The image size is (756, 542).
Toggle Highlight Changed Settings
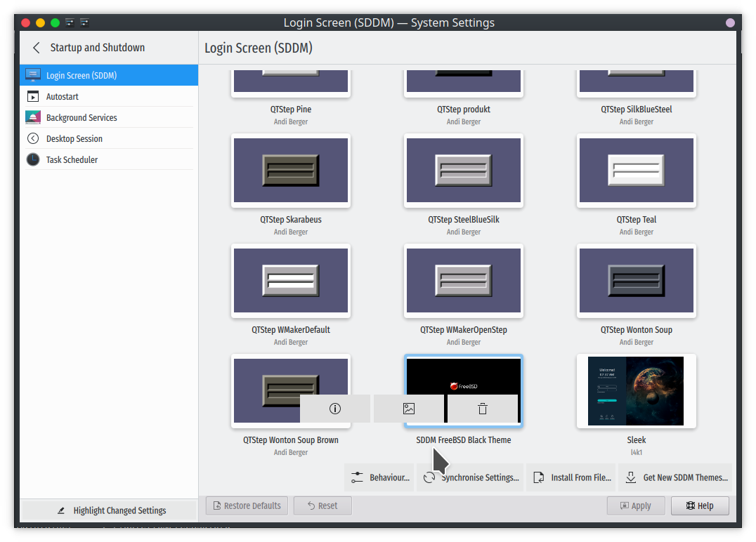point(110,510)
